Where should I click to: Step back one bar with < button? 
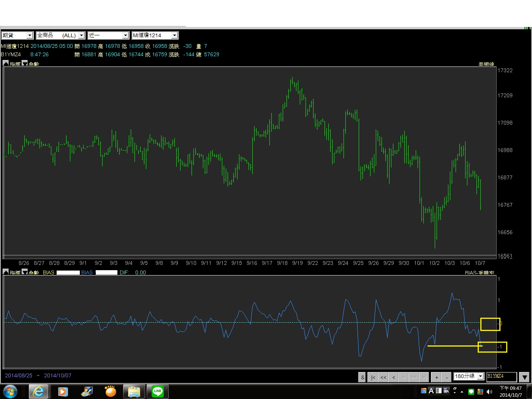(x=394, y=377)
